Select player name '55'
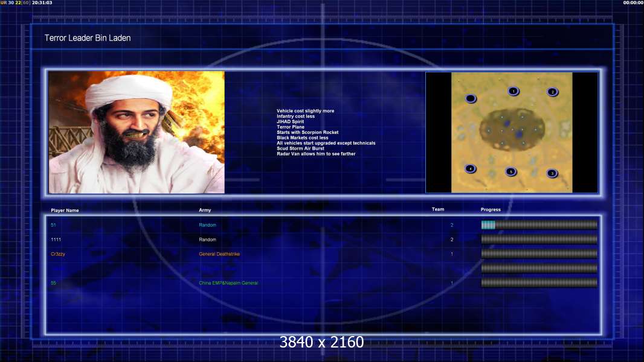 (53, 283)
